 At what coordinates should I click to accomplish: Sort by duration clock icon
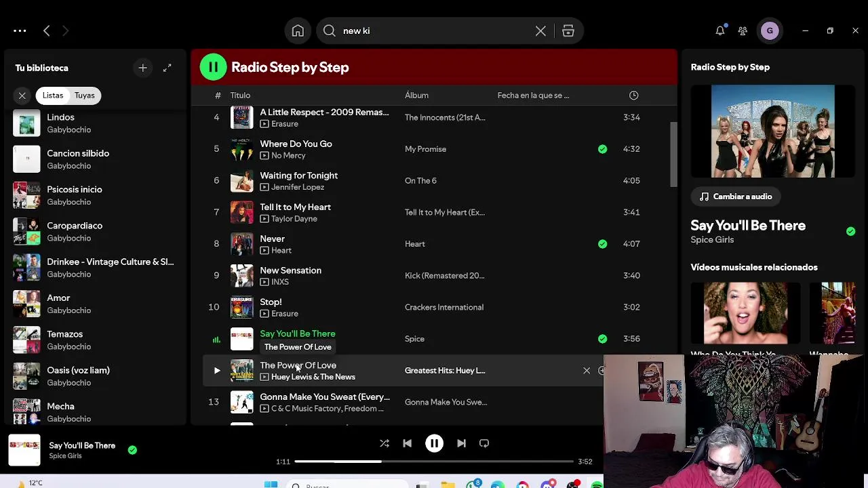coord(633,96)
